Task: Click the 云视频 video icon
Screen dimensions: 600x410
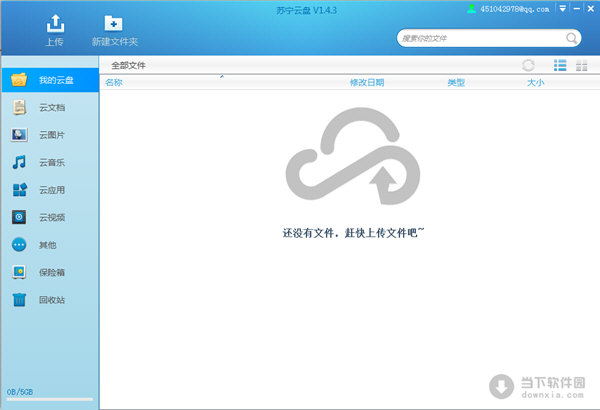Action: 19,217
